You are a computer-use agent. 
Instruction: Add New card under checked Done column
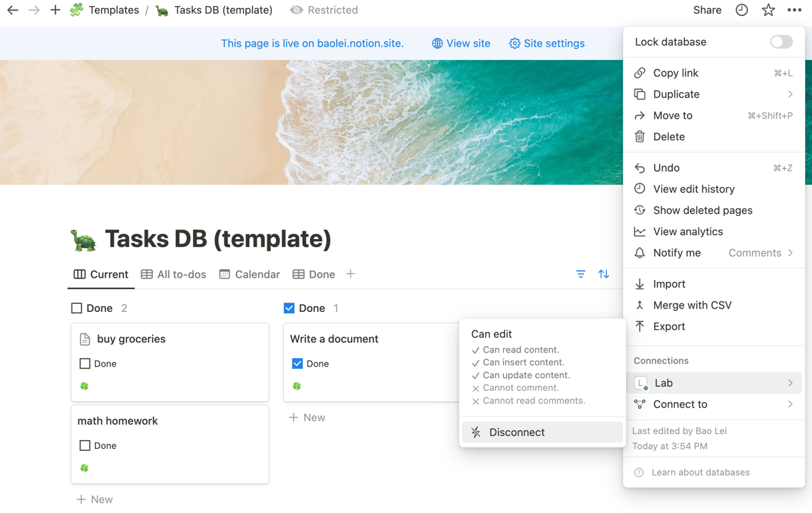[307, 417]
